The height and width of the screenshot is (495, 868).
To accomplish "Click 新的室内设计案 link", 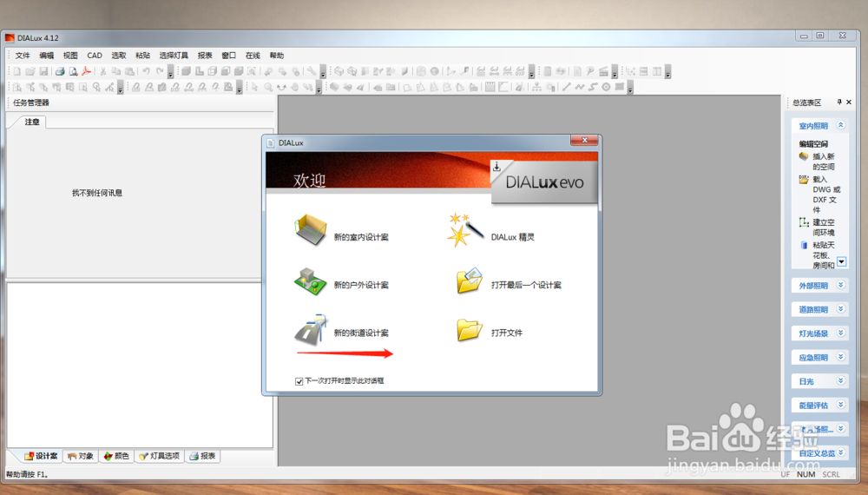I will click(x=361, y=237).
